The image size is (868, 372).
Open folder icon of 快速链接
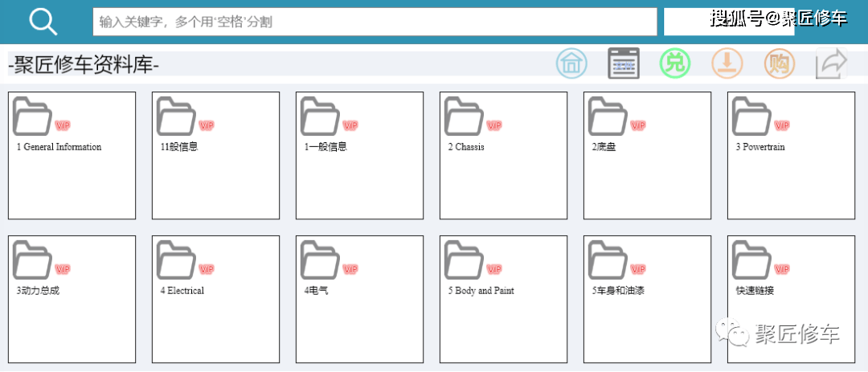[751, 260]
